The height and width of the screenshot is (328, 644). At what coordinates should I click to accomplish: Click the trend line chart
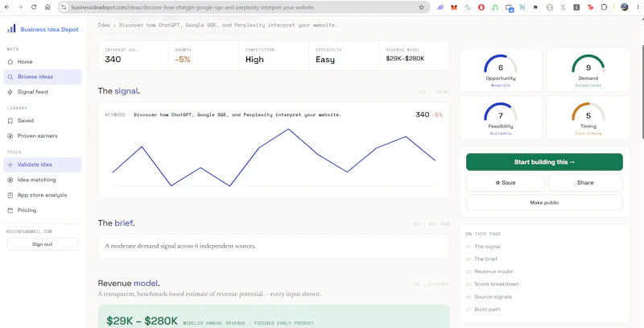tap(274, 158)
